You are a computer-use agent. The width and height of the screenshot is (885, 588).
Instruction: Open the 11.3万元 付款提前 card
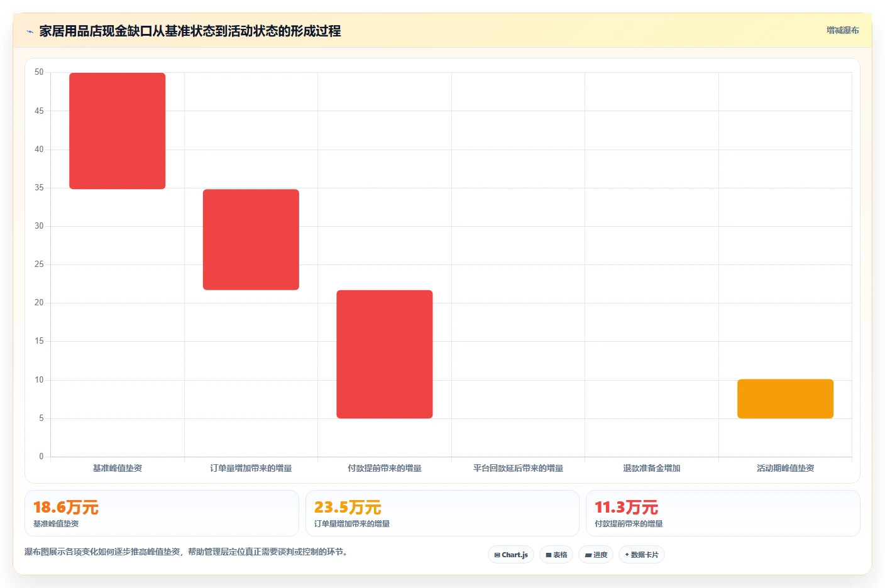point(723,513)
